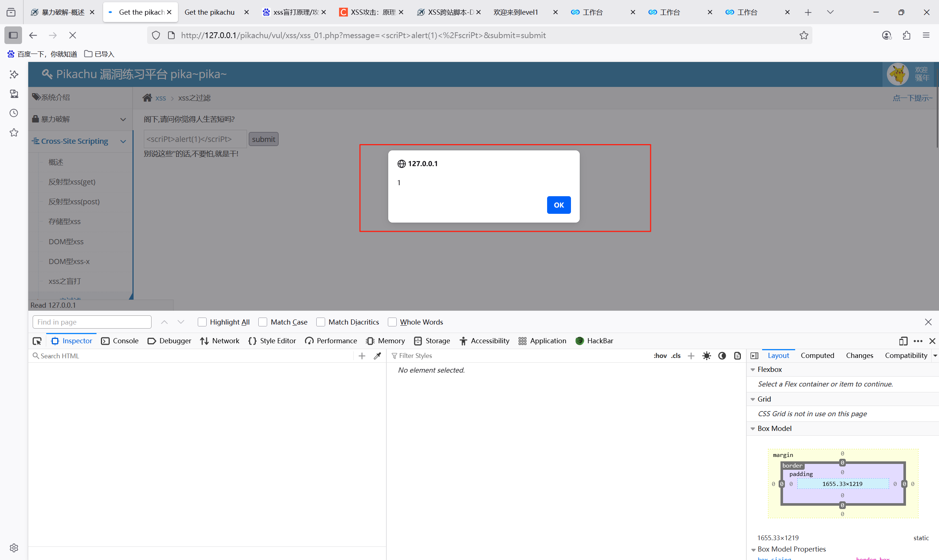Toggle :hov pseudo-class panel

660,356
